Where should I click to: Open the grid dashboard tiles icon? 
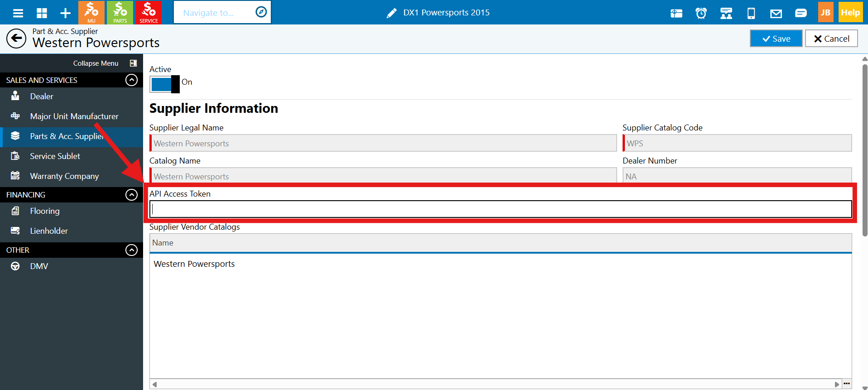(42, 13)
